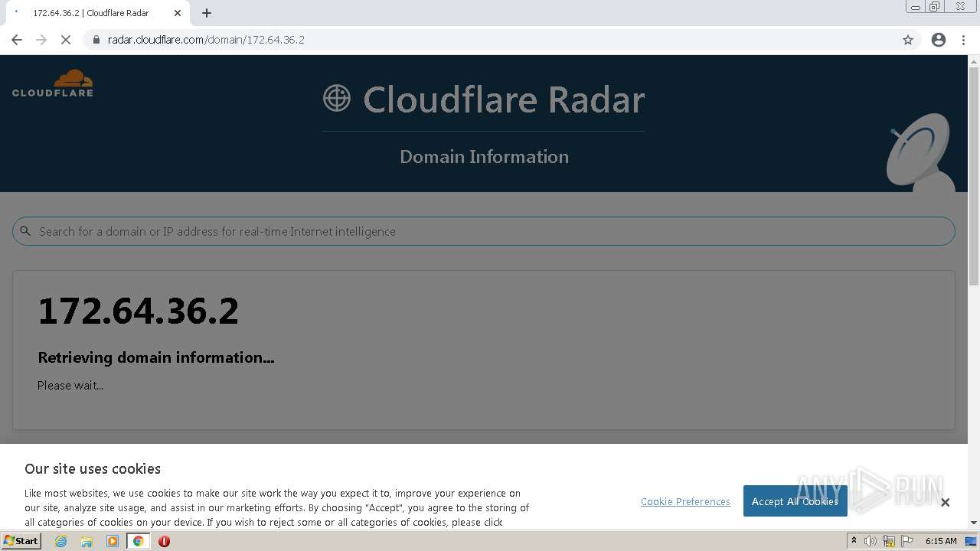Open Cookie Preferences
The image size is (980, 551).
(685, 501)
